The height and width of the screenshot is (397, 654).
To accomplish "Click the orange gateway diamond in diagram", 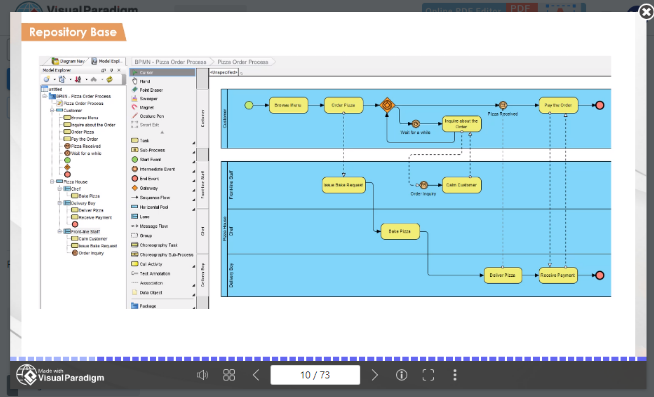I will (387, 105).
